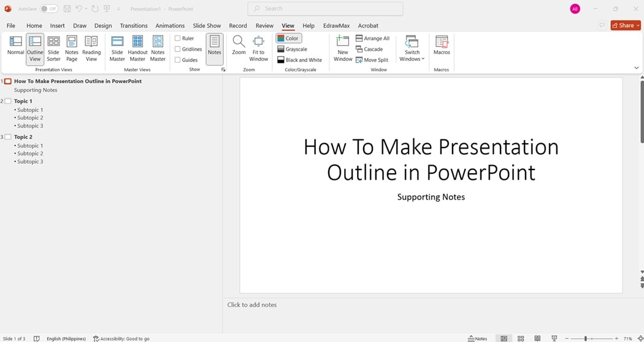Open Comments pane icon
The width and height of the screenshot is (644, 342).
point(602,26)
